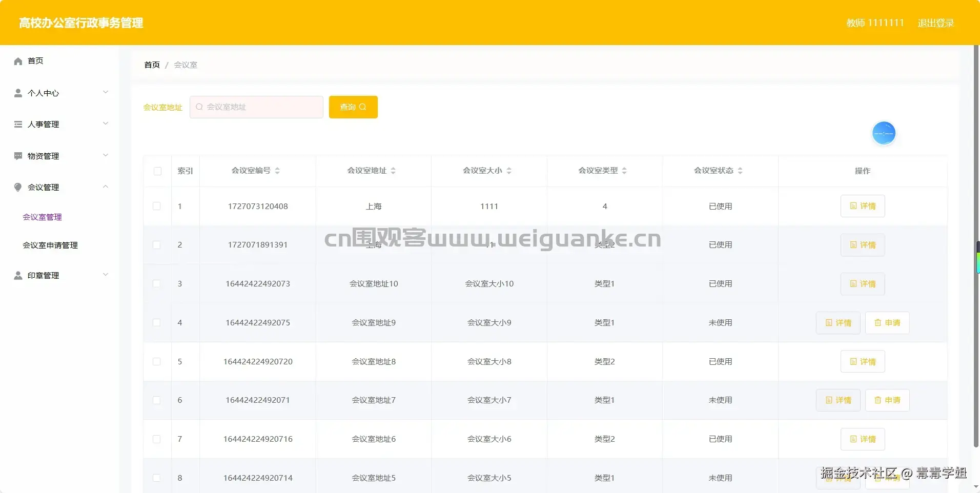Check the box for row 1727073120408

pyautogui.click(x=157, y=206)
